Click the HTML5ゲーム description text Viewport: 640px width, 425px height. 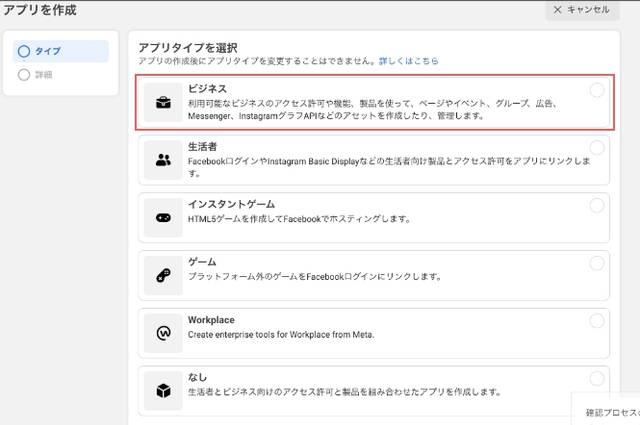[x=299, y=219]
